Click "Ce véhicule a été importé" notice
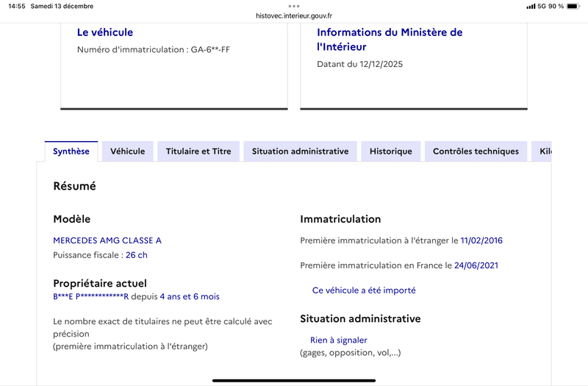 364,290
